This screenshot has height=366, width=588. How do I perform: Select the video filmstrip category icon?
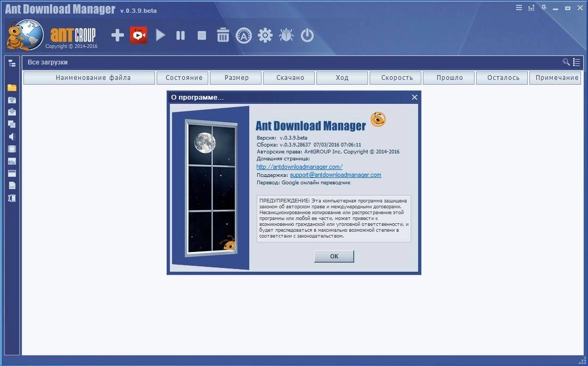12,149
